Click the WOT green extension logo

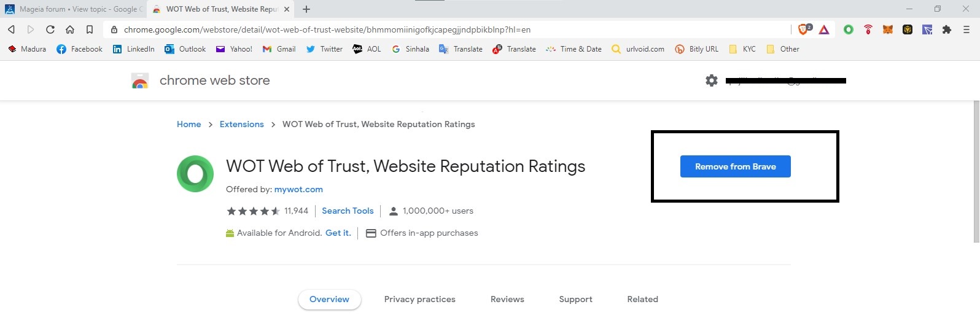[195, 174]
